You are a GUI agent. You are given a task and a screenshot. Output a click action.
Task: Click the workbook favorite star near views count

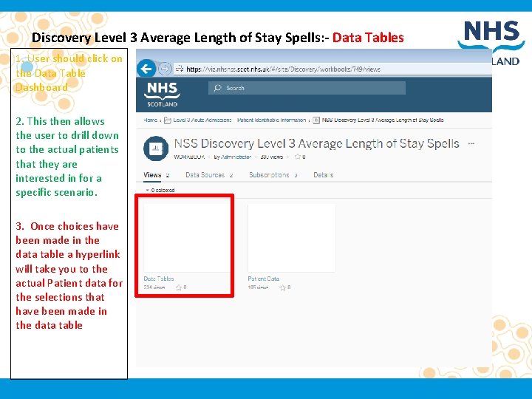pos(298,157)
